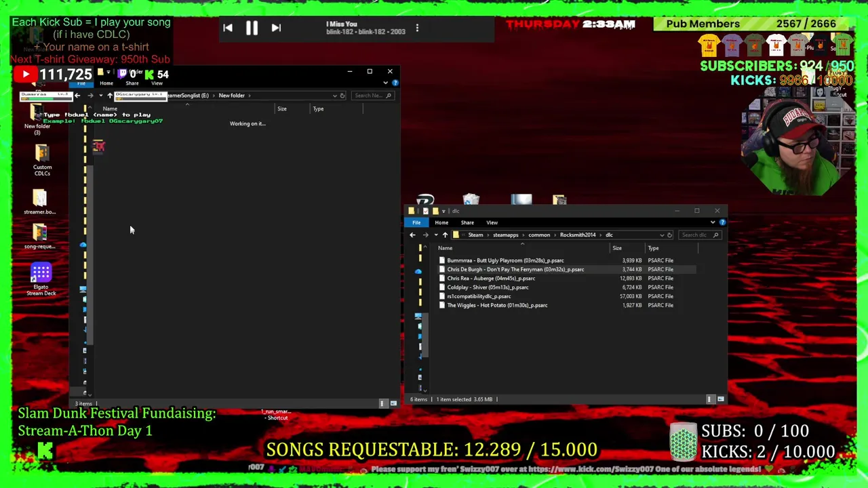Screen dimensions: 868x488
Task: Click file icon of Coldplay - Shiver
Action: 442,287
